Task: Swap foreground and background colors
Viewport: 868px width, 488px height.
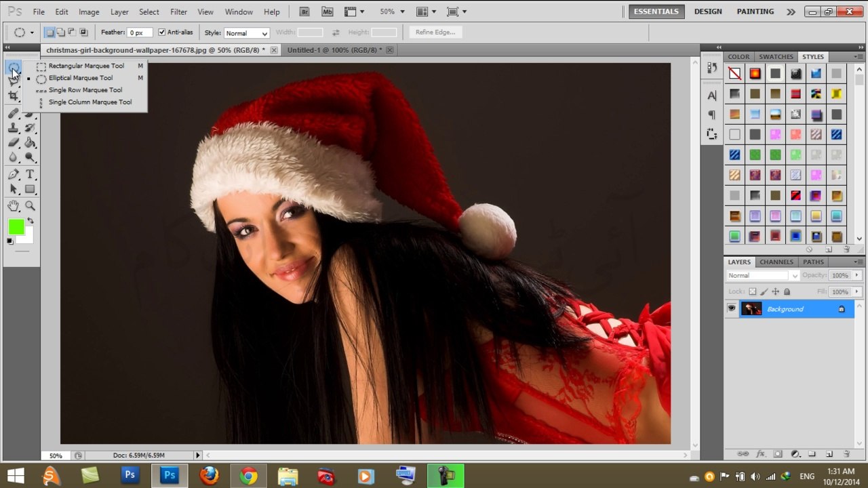Action: pyautogui.click(x=30, y=222)
